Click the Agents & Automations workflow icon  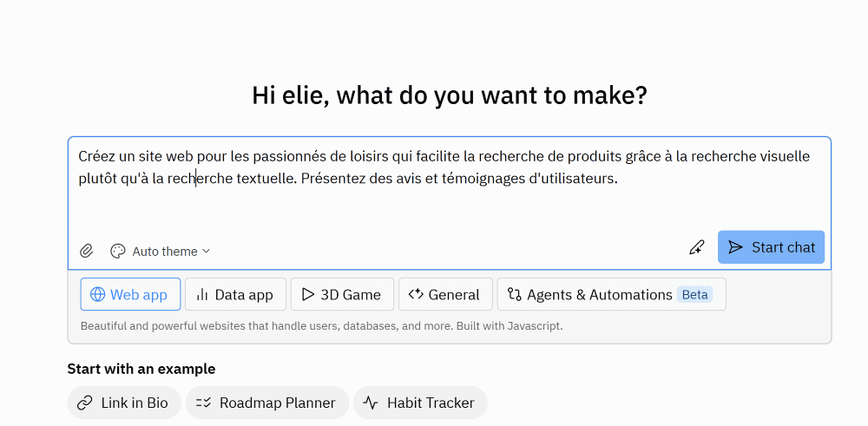515,294
